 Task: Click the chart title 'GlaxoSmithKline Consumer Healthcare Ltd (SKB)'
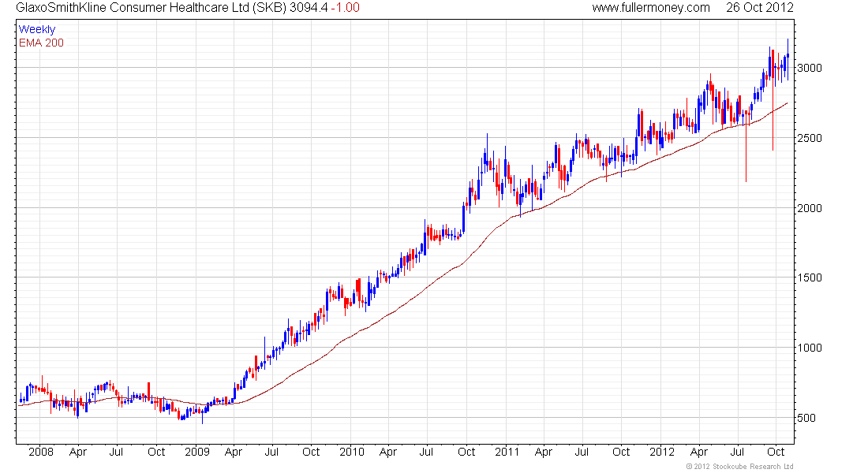152,8
